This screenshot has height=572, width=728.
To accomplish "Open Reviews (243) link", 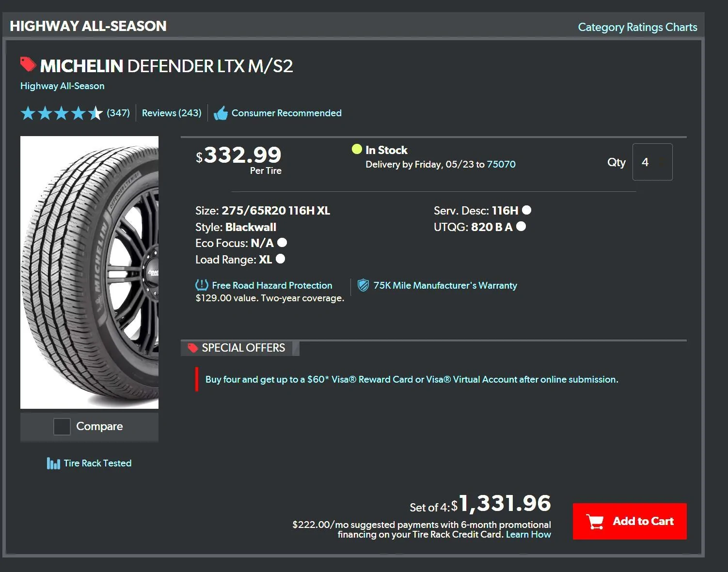I will (x=172, y=113).
